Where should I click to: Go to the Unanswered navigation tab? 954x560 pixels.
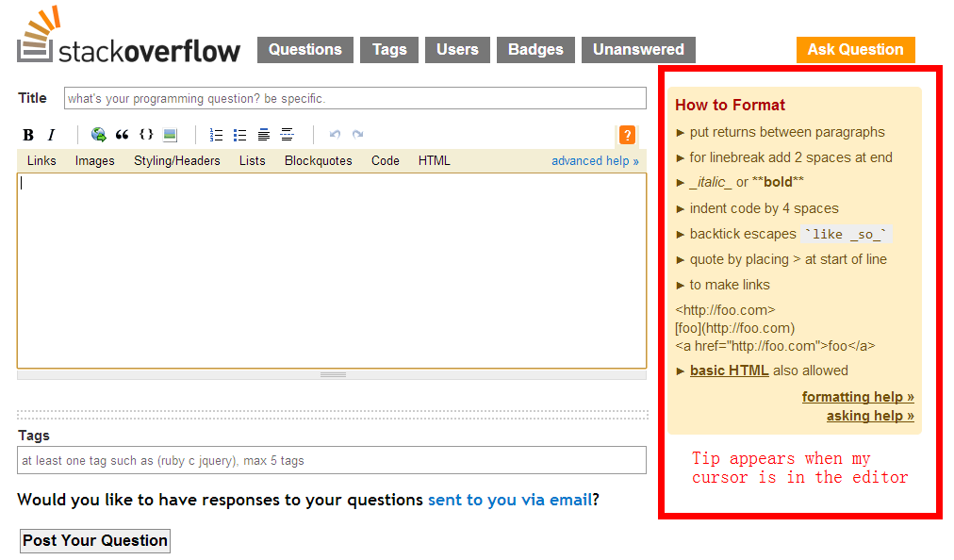[638, 50]
